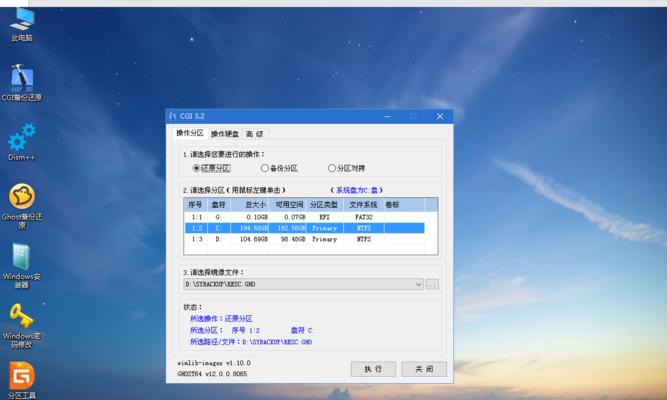Open the Windows安装器 desktop icon

[x=21, y=266]
